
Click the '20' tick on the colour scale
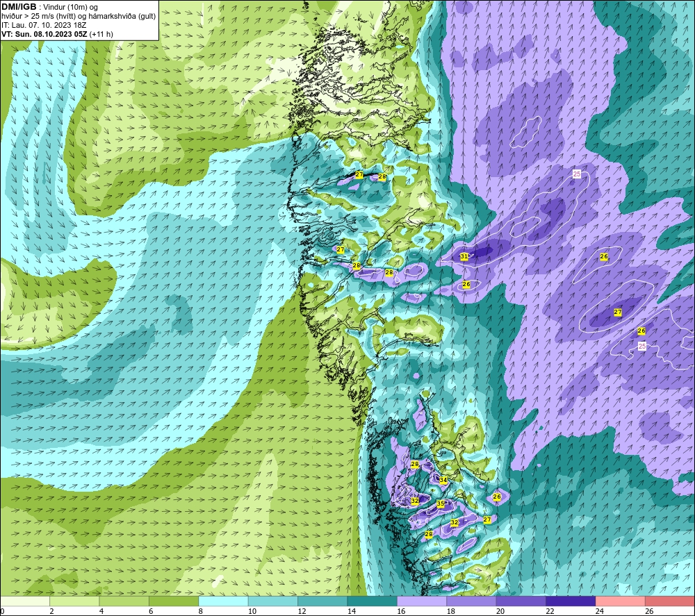point(500,611)
